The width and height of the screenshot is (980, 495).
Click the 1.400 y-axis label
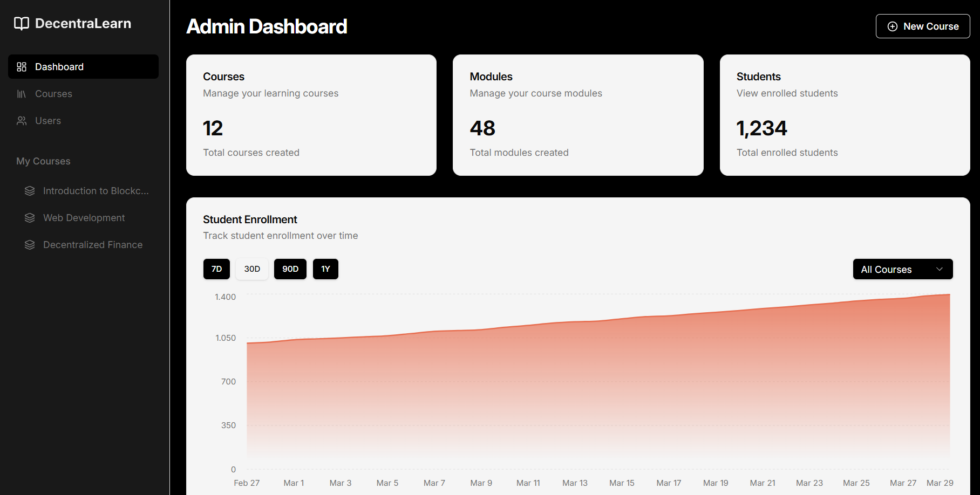click(x=225, y=297)
